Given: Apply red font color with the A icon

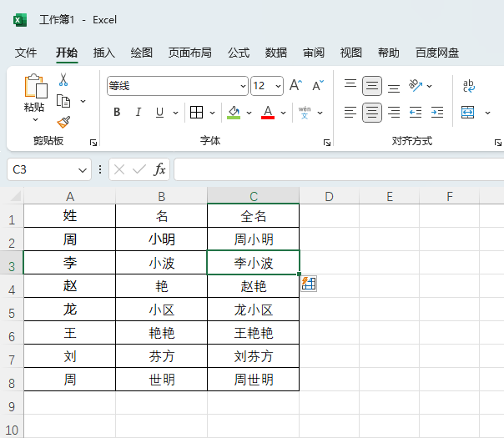Looking at the screenshot, I should pos(268,113).
